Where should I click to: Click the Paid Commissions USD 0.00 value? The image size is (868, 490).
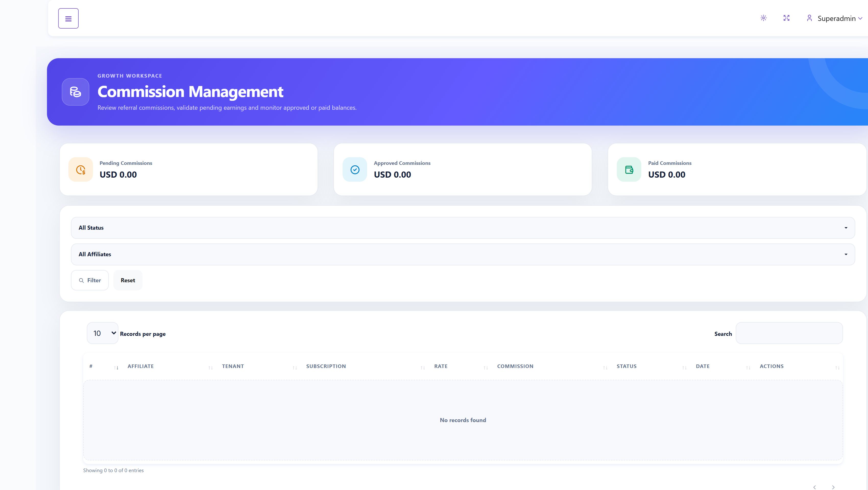[667, 175]
